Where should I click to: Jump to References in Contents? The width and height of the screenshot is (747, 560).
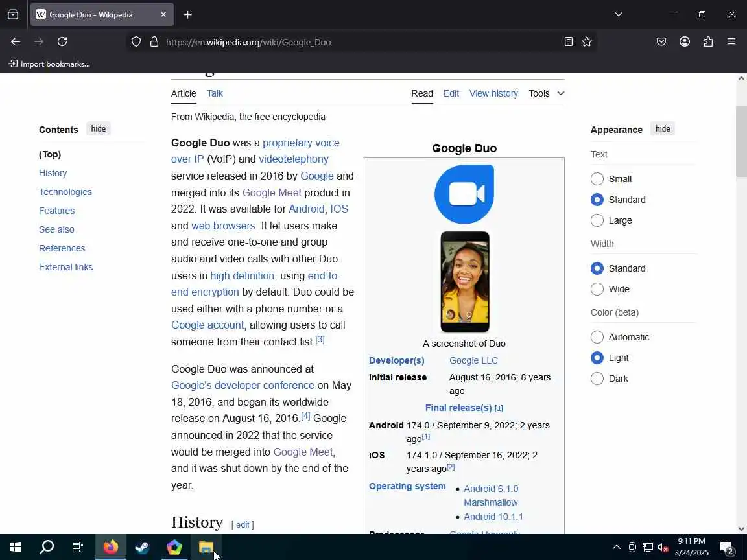[62, 248]
